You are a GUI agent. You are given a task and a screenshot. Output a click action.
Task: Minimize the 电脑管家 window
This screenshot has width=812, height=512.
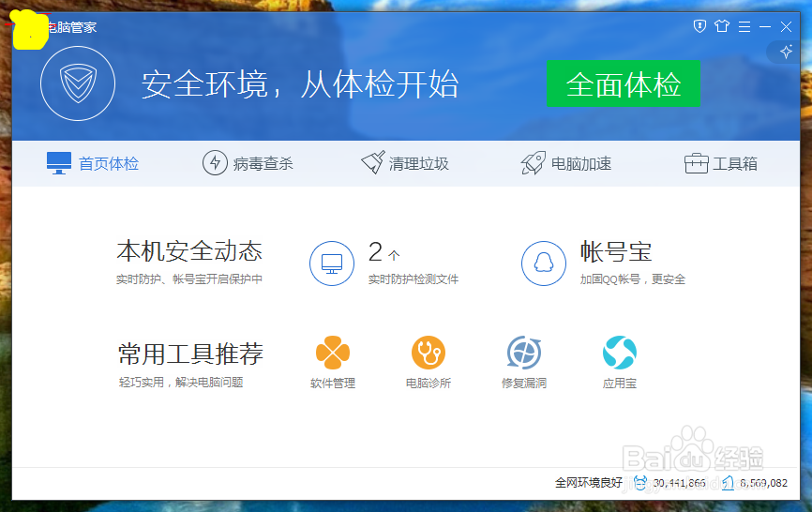coord(765,26)
